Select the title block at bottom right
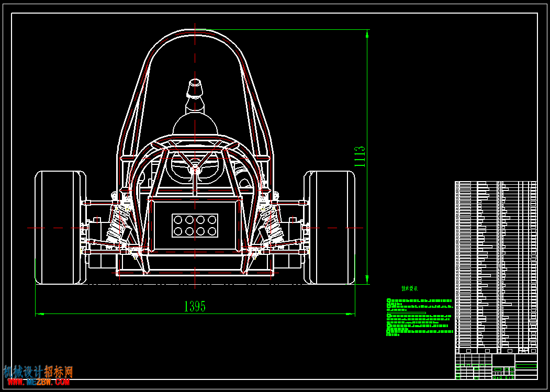 click(496, 366)
